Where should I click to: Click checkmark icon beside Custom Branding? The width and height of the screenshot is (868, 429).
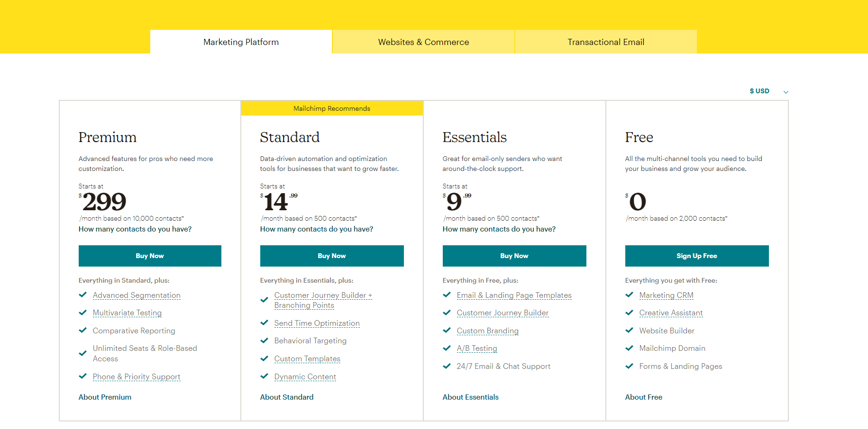tap(447, 330)
